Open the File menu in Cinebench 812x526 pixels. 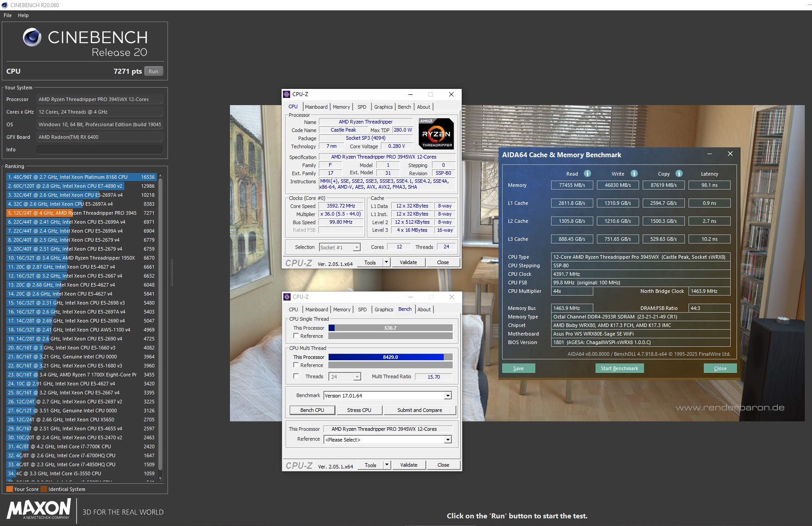[x=8, y=15]
